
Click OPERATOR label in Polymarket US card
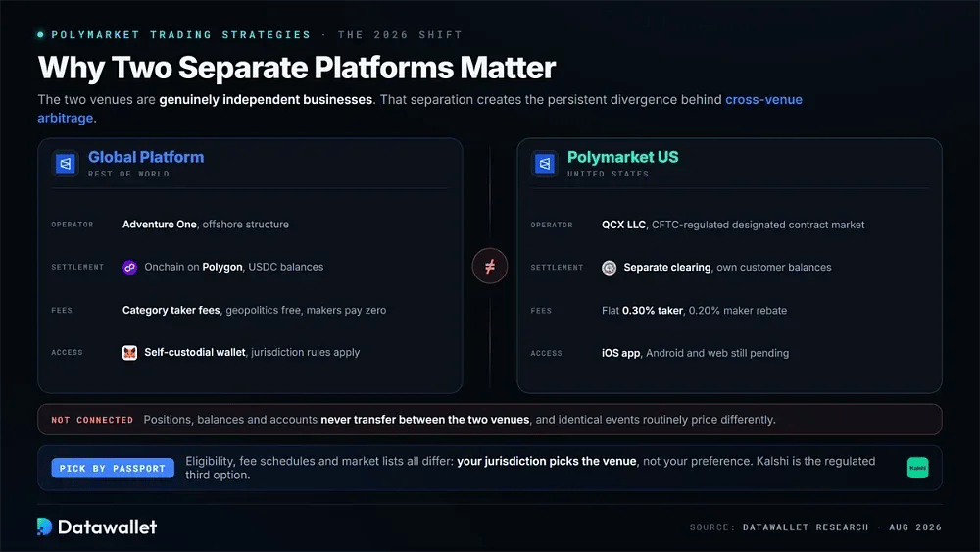coord(552,226)
